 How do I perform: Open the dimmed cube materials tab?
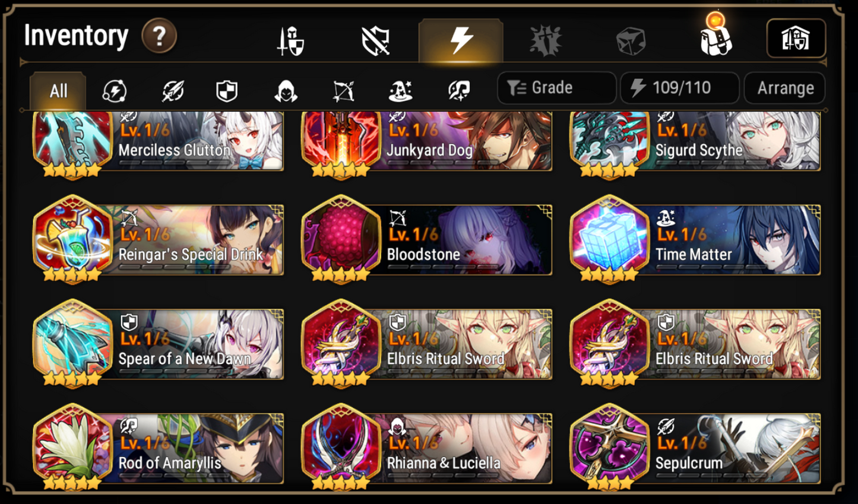pos(631,42)
